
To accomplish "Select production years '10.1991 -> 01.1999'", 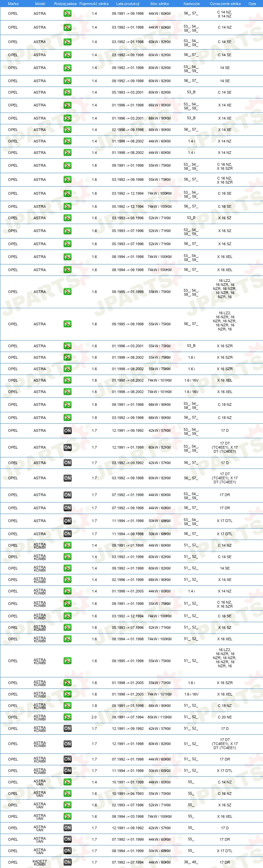I will (x=128, y=782).
